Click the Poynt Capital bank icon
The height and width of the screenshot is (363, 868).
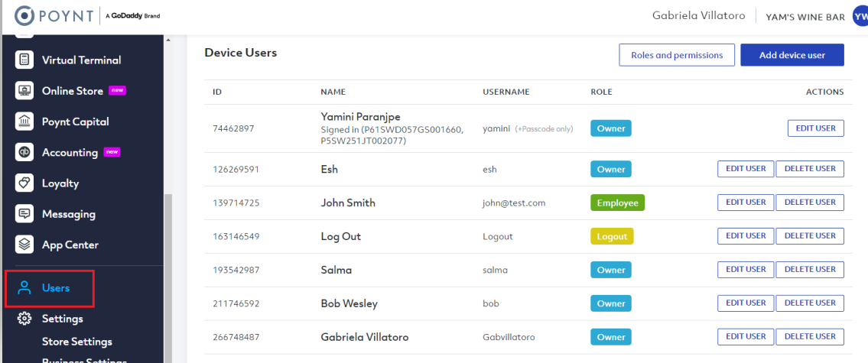click(x=24, y=122)
